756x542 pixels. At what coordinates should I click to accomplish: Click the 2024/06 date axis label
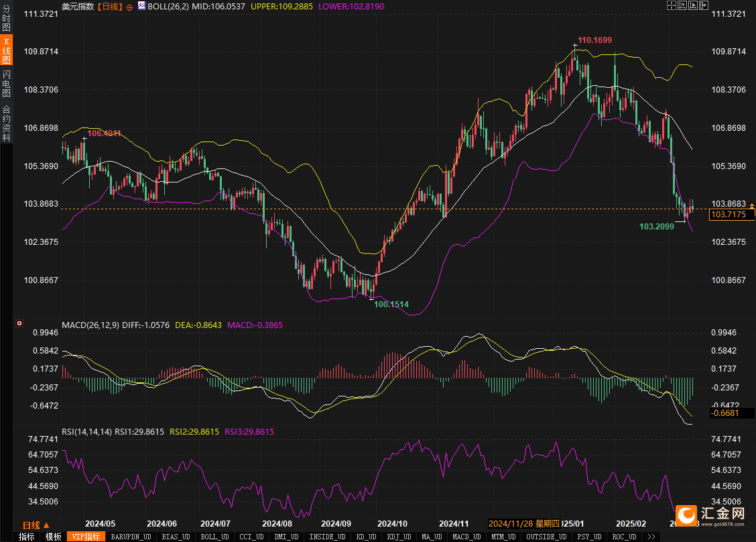coord(162,524)
